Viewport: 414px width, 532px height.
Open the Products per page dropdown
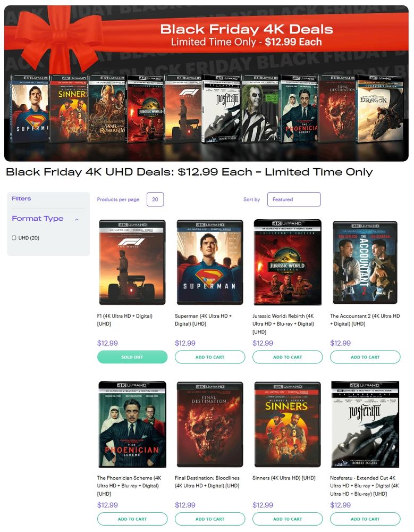pyautogui.click(x=155, y=199)
